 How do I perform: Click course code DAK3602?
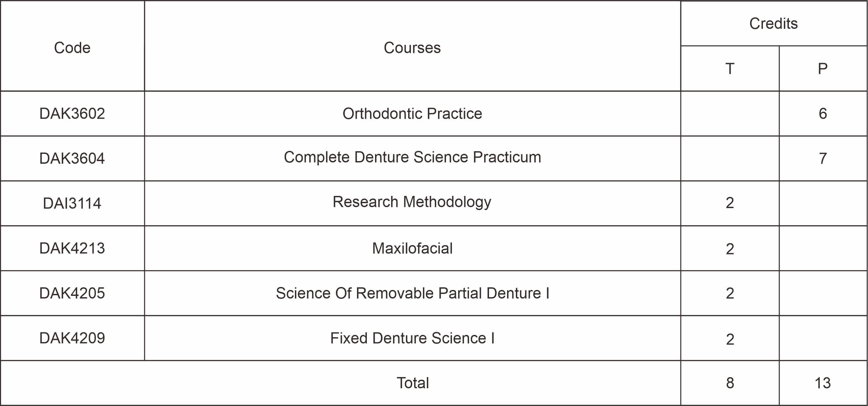coord(72,114)
